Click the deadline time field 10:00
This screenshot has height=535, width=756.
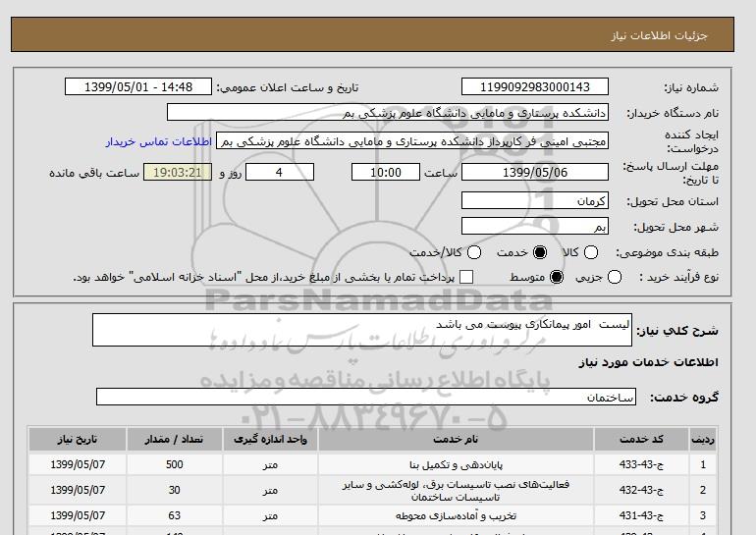coord(386,172)
